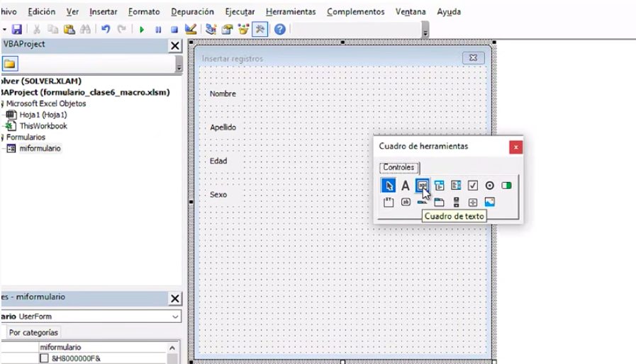Open the UserForm object dropdown in Properties

point(175,317)
